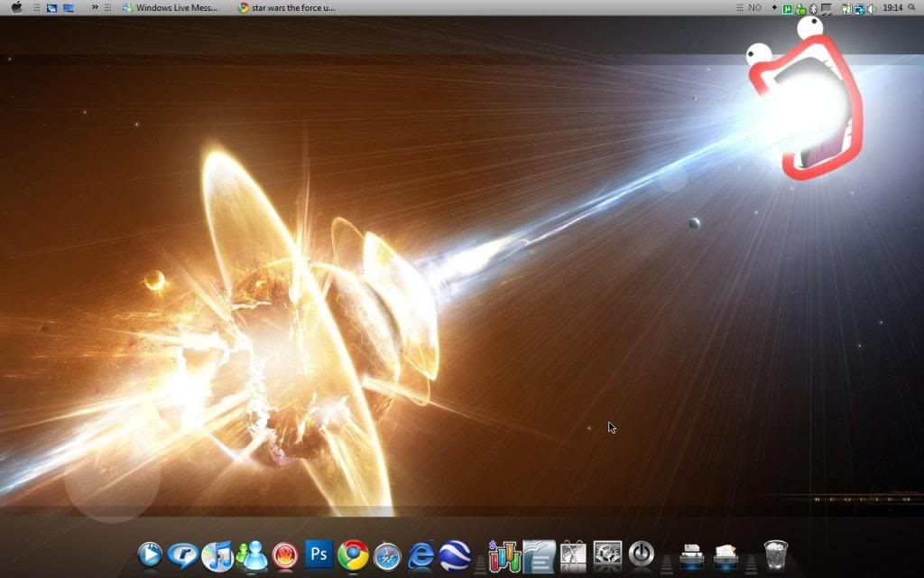
Task: Show hidden tray icons using the plus arrow
Action: tap(774, 7)
